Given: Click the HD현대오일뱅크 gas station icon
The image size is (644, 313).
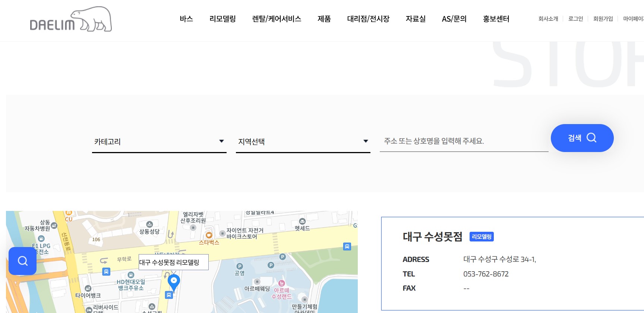Looking at the screenshot, I should (131, 275).
